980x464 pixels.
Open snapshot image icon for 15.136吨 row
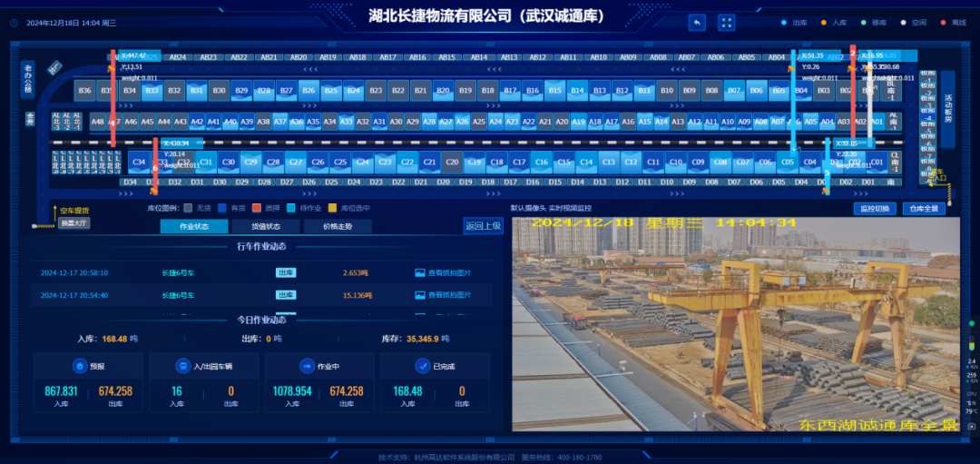point(420,295)
